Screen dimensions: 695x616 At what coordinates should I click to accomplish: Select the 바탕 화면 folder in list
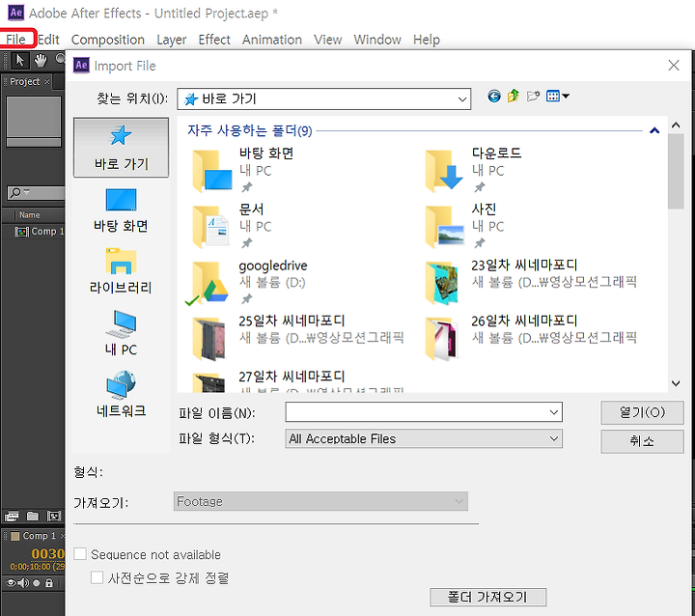(x=243, y=170)
